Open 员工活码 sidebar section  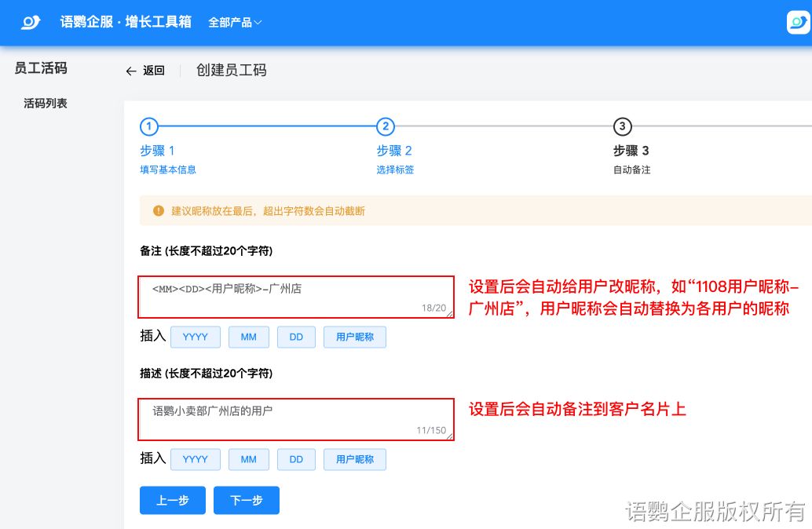(x=41, y=68)
